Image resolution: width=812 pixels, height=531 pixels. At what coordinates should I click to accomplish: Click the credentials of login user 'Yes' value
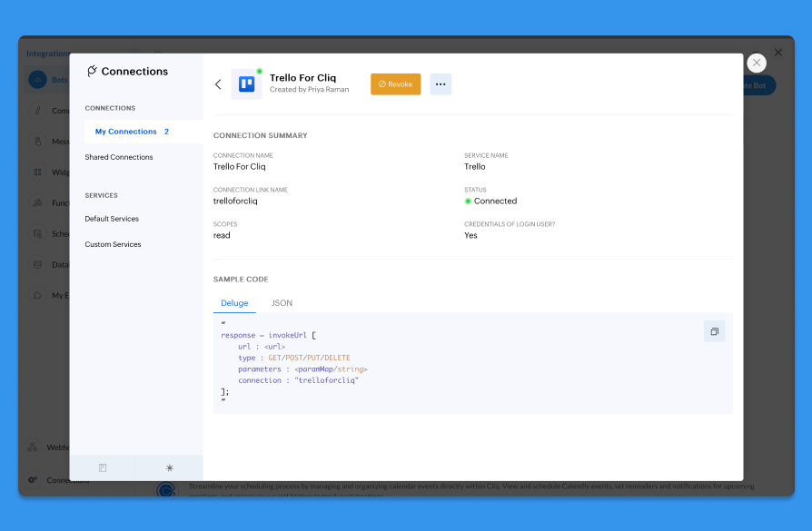click(470, 235)
